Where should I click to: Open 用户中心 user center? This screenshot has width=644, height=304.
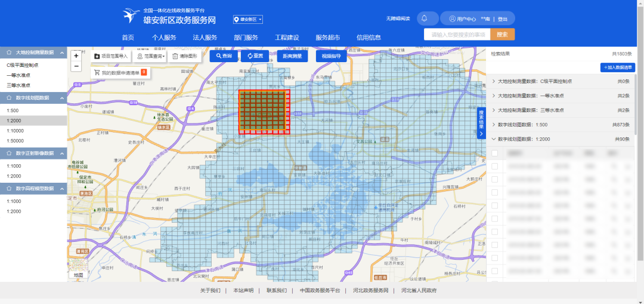coord(463,19)
